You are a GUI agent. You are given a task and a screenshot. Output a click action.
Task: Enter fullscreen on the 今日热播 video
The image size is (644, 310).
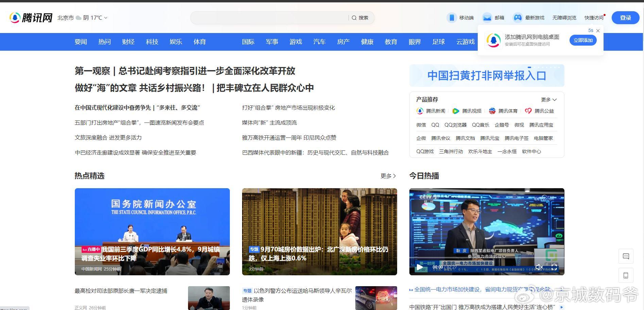(x=554, y=267)
